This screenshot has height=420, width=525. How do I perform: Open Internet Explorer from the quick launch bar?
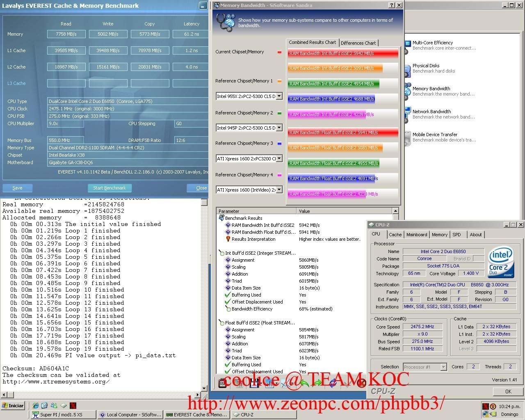[x=36, y=405]
